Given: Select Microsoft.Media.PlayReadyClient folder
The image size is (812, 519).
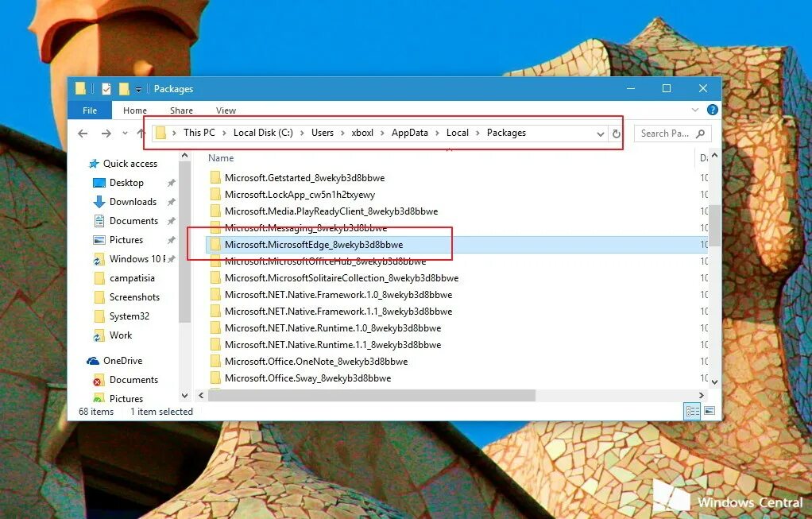Looking at the screenshot, I should pos(331,211).
